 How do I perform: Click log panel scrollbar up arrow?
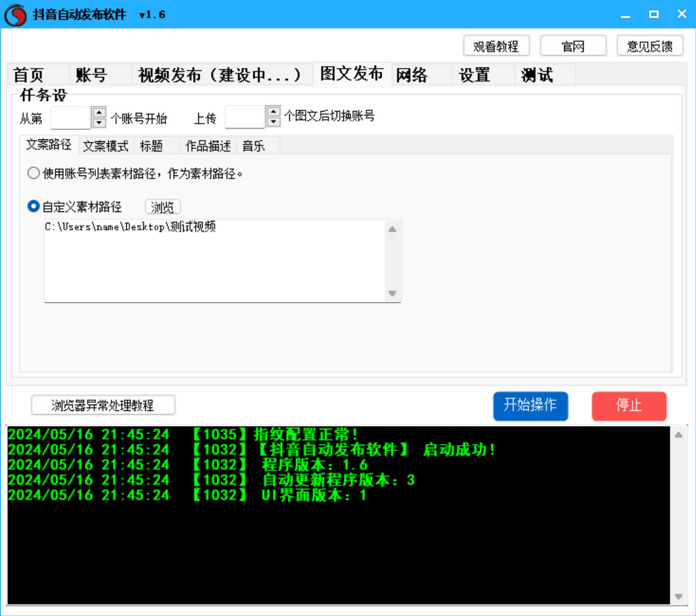[x=679, y=435]
